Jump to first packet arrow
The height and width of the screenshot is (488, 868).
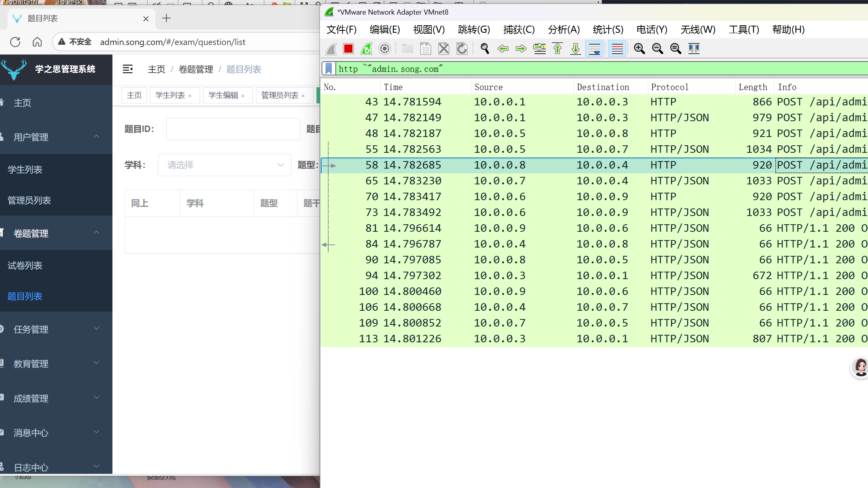pos(557,49)
